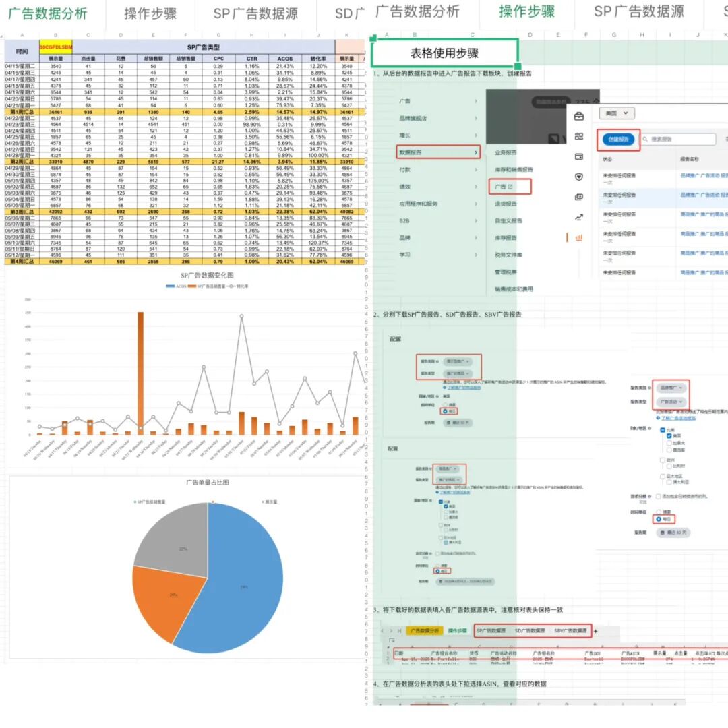Click the 创建报告 button
The image size is (728, 728).
(618, 140)
